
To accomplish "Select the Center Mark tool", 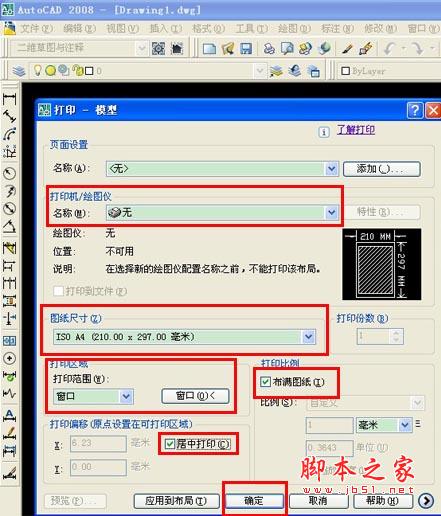I will [9, 358].
